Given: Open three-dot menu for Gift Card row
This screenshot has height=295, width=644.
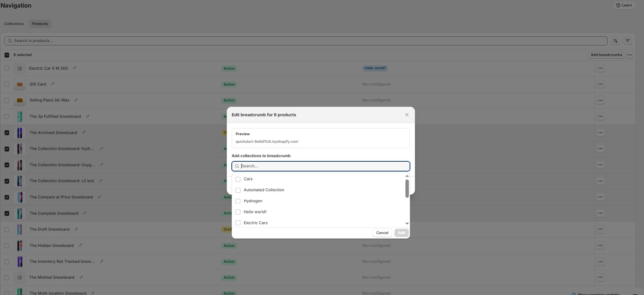Looking at the screenshot, I should [x=600, y=84].
